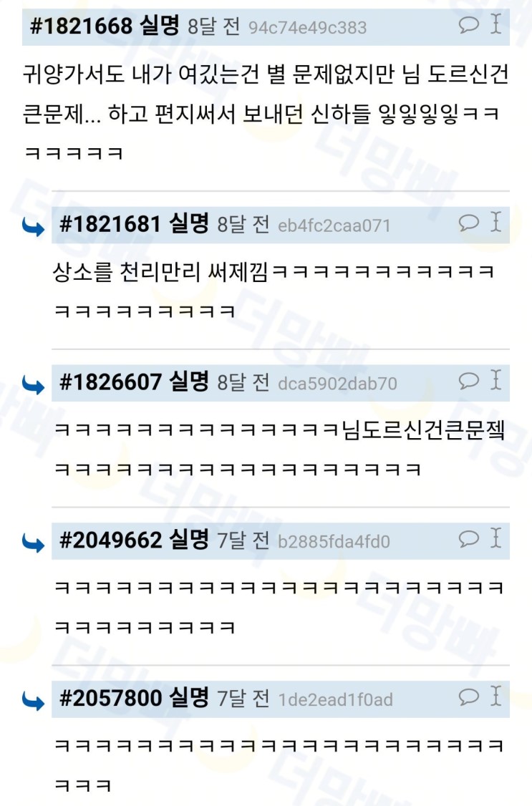Open comment number #1821668 link
The image size is (532, 806).
(81, 25)
